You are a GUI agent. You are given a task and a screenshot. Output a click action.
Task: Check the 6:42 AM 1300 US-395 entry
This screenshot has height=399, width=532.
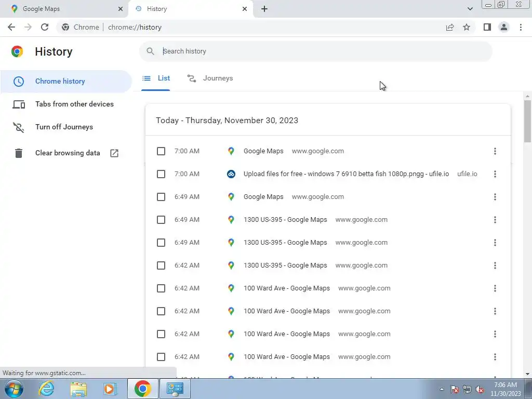pos(161,265)
